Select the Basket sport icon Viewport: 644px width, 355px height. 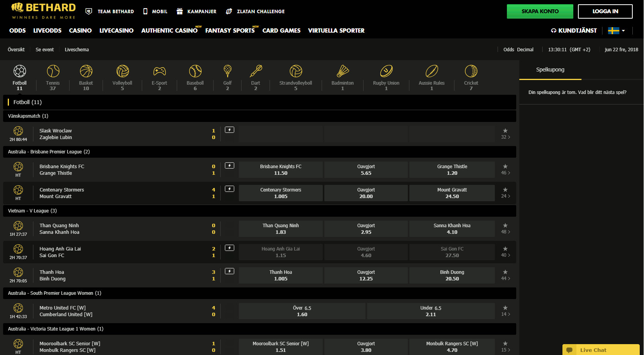pos(86,71)
